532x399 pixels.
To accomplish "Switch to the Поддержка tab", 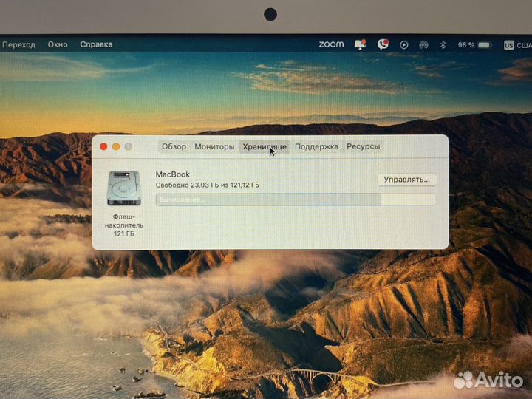I will click(x=316, y=146).
